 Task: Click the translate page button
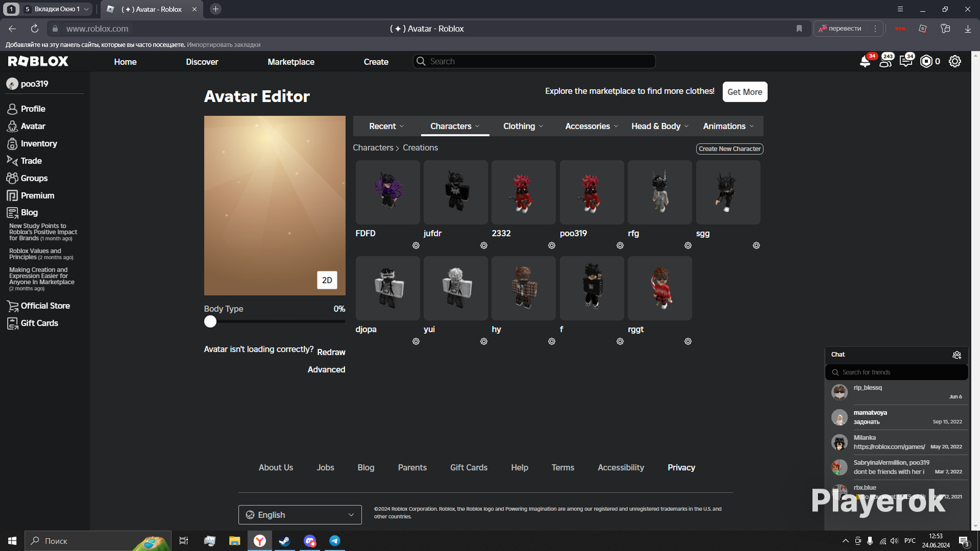(840, 29)
